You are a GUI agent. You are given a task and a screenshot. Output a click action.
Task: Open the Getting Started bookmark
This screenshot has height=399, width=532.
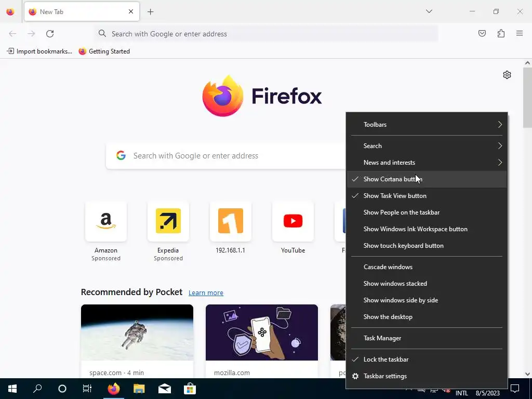pyautogui.click(x=104, y=51)
